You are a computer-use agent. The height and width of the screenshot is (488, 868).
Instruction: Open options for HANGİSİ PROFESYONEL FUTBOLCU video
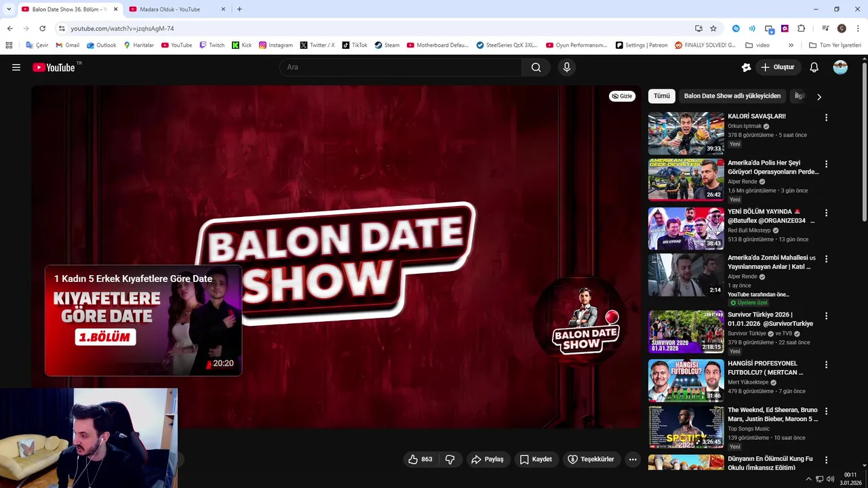tap(826, 365)
